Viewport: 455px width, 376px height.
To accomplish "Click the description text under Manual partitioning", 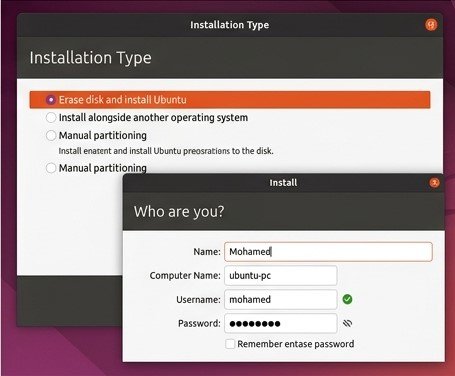I will click(x=166, y=151).
